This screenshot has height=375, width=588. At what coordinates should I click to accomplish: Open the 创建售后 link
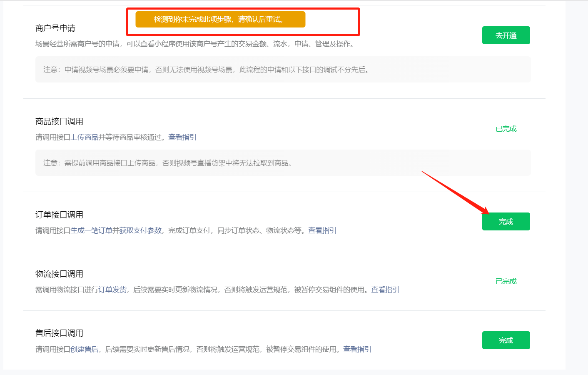coord(85,349)
